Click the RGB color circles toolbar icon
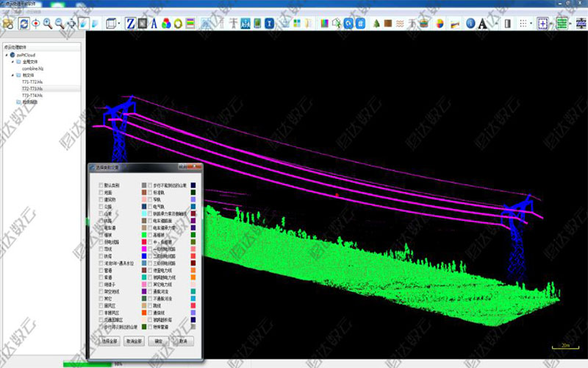This screenshot has width=588, height=368. 166,23
